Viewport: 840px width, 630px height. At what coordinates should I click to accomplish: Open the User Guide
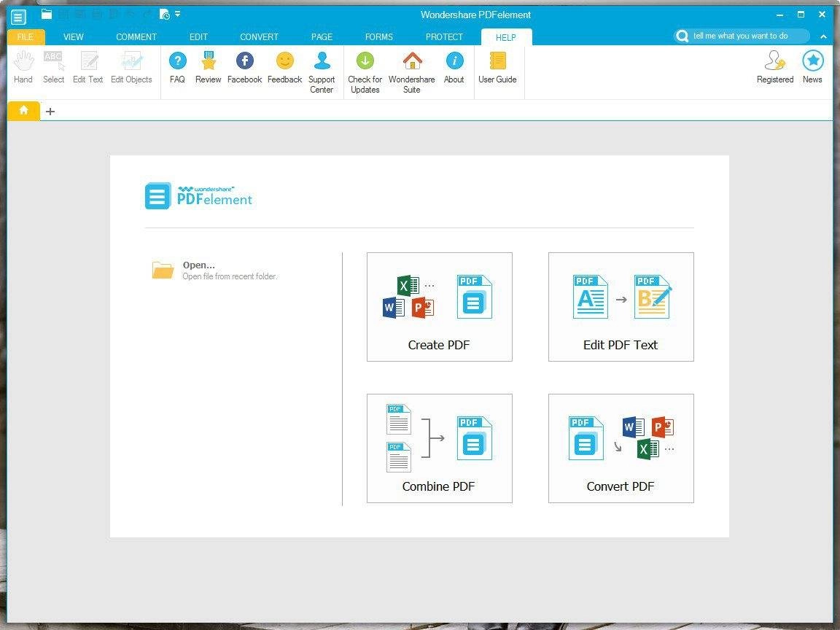pos(498,68)
